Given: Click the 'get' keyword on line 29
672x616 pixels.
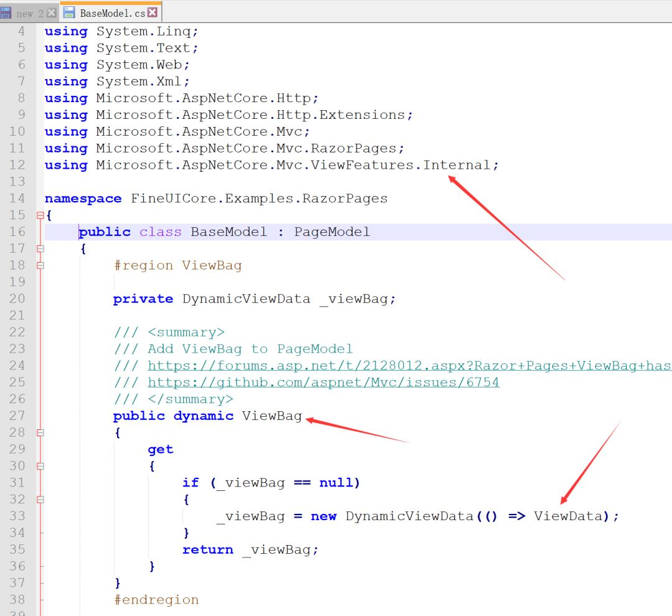Looking at the screenshot, I should click(x=161, y=449).
